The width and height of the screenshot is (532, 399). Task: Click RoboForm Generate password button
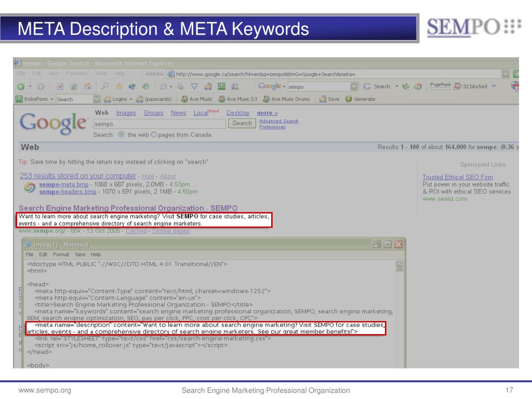pos(361,99)
